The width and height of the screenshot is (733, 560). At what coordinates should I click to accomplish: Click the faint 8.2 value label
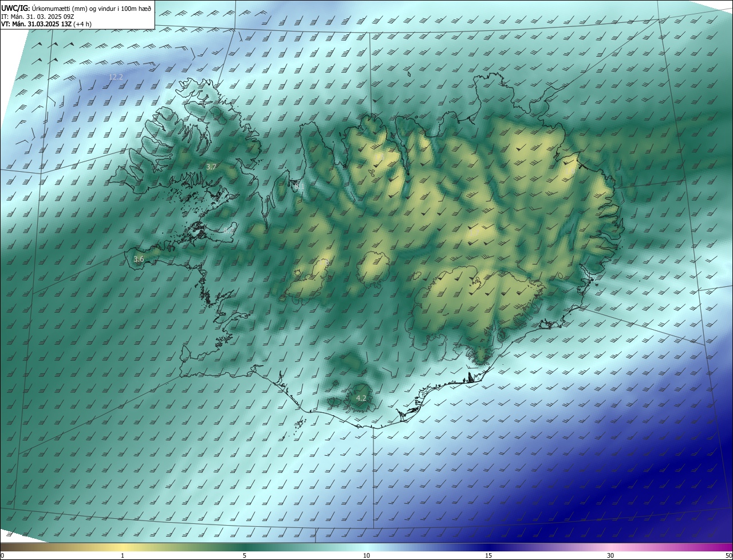(x=228, y=231)
